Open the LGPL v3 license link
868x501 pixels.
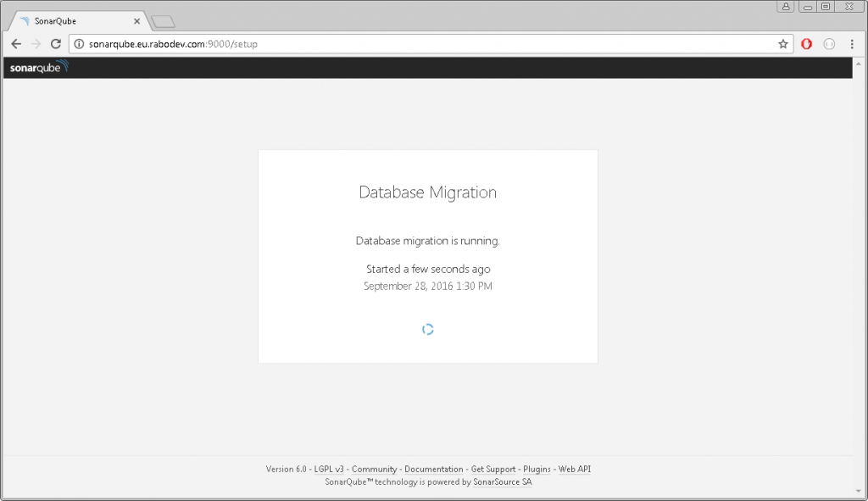pos(329,469)
